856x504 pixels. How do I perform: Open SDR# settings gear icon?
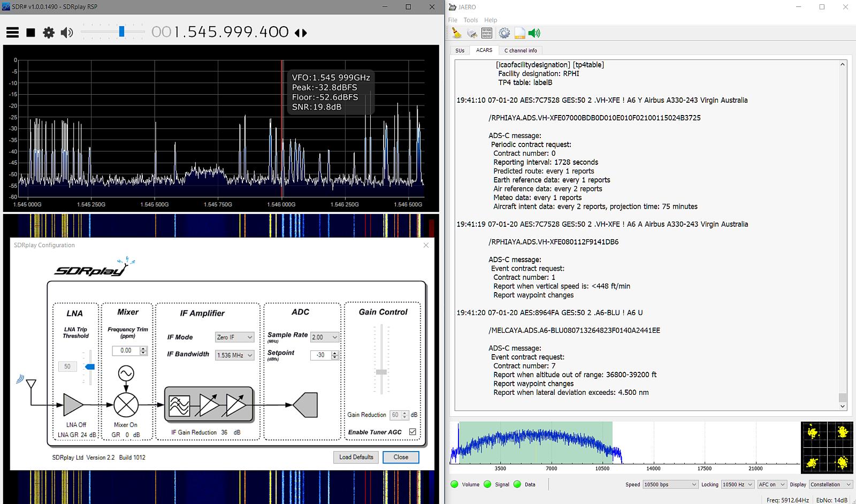coord(49,33)
